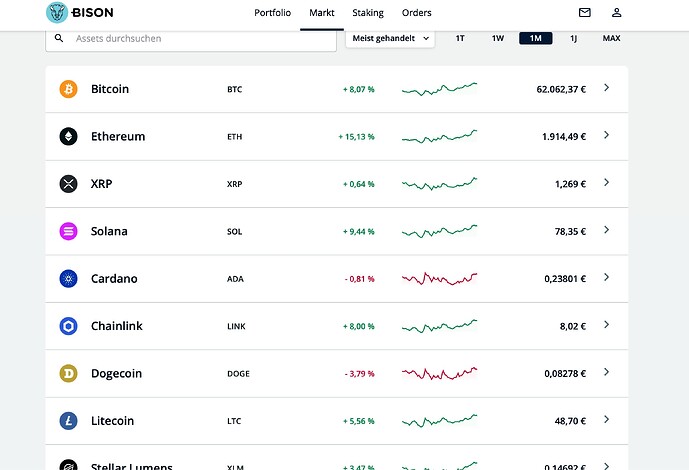Select the MAX time range

[x=611, y=38]
